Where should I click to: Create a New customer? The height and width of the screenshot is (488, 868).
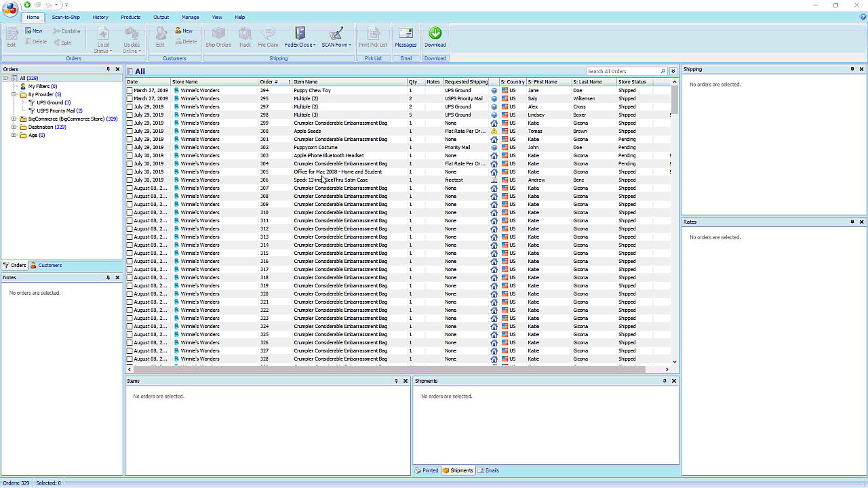point(183,31)
